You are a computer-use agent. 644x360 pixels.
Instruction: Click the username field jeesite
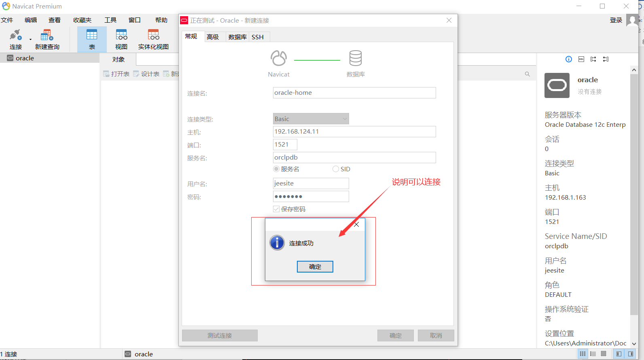[311, 183]
